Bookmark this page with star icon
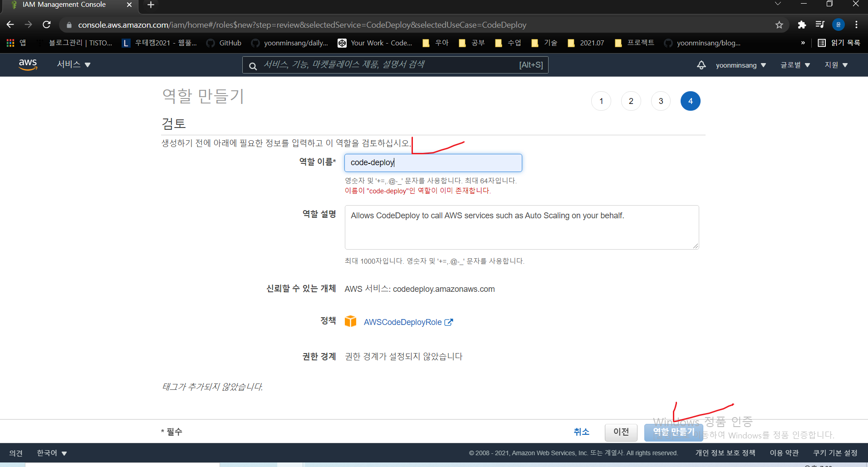 coord(779,25)
